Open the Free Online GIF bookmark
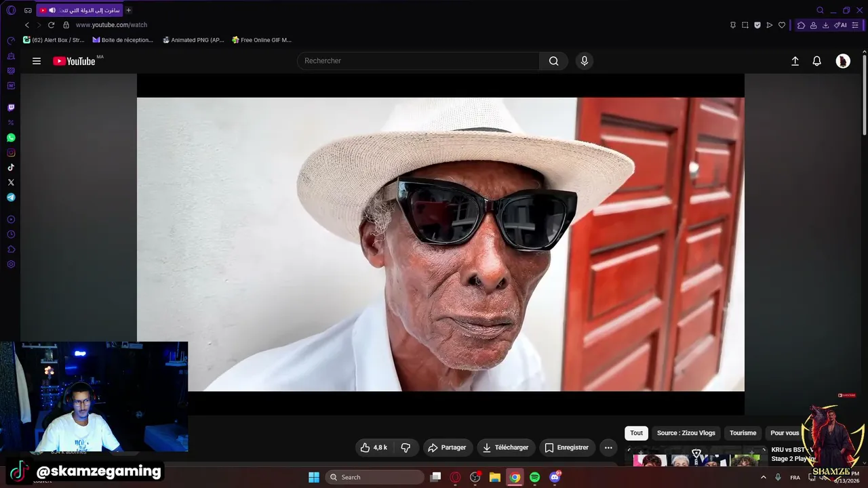Image resolution: width=868 pixels, height=488 pixels. click(262, 40)
